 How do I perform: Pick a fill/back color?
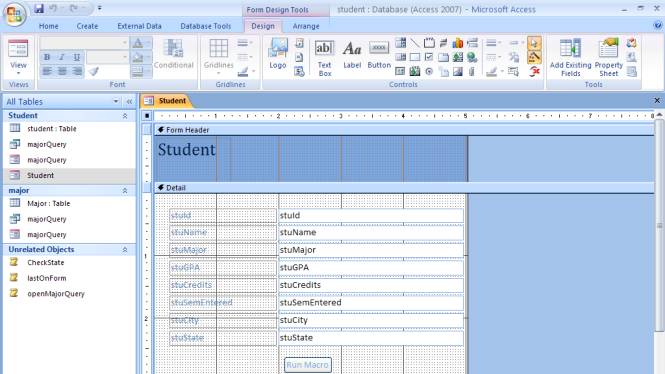click(138, 57)
